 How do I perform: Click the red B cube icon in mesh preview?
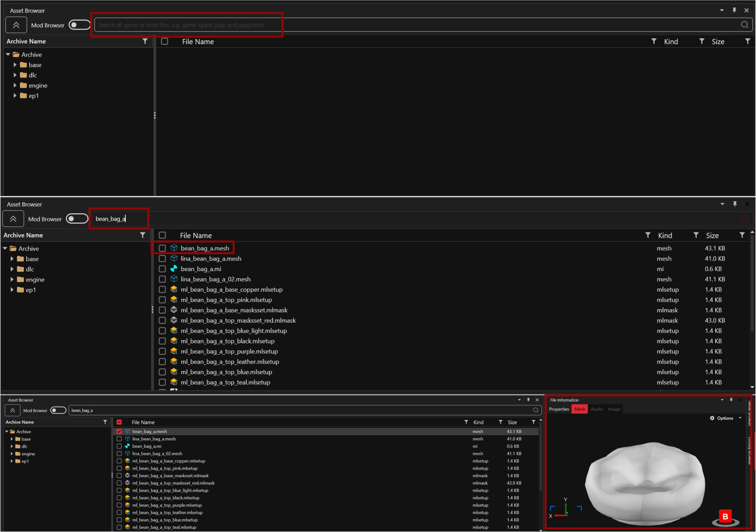(x=725, y=516)
